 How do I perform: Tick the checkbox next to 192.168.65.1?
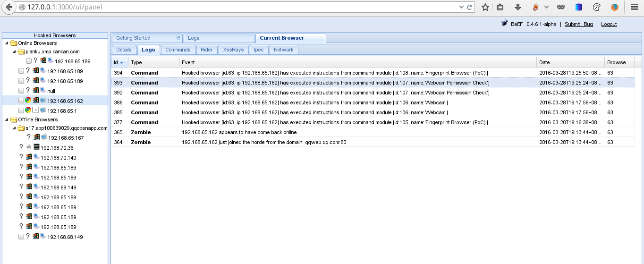tap(21, 111)
